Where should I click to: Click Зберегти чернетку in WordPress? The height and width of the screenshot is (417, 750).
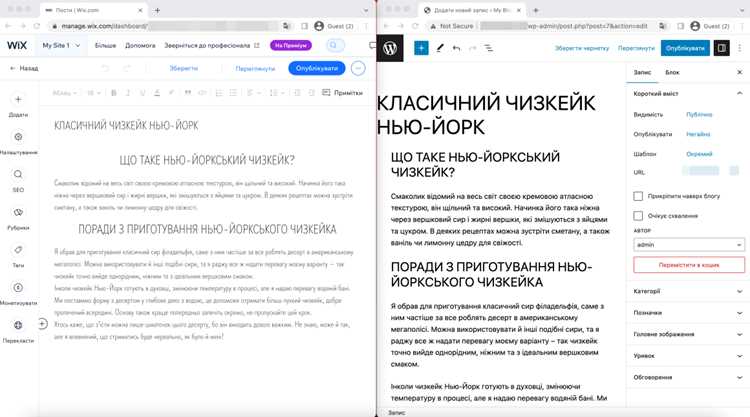pyautogui.click(x=582, y=48)
